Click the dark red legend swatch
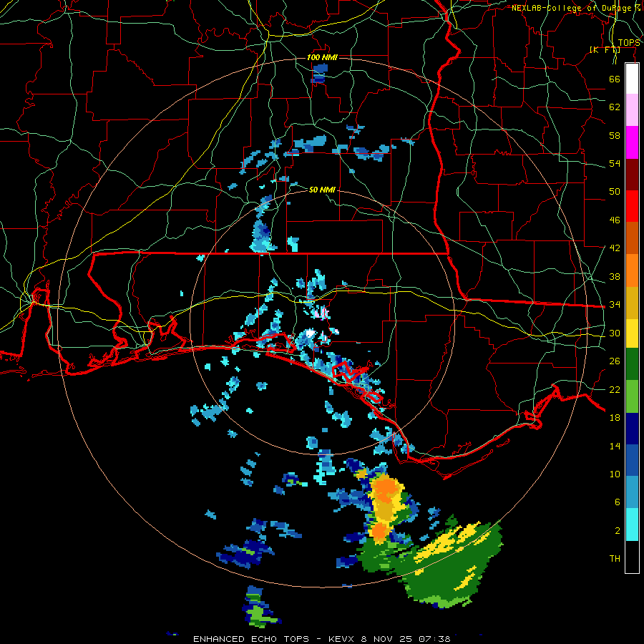The height and width of the screenshot is (644, 644). click(x=632, y=175)
